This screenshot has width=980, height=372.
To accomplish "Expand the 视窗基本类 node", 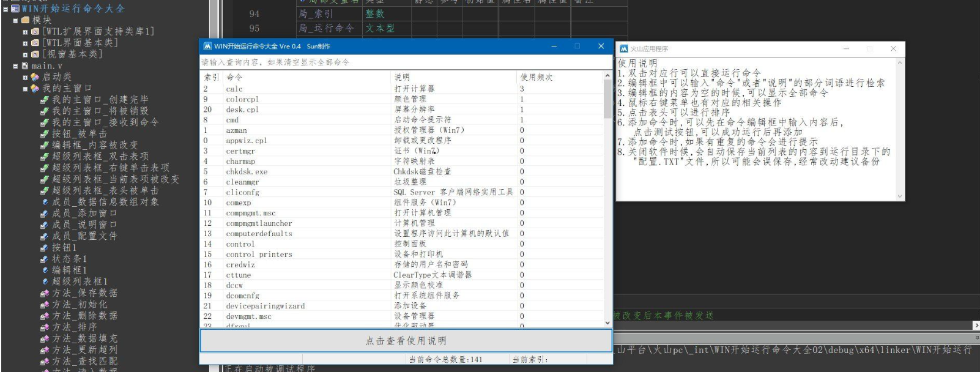I will tap(25, 54).
